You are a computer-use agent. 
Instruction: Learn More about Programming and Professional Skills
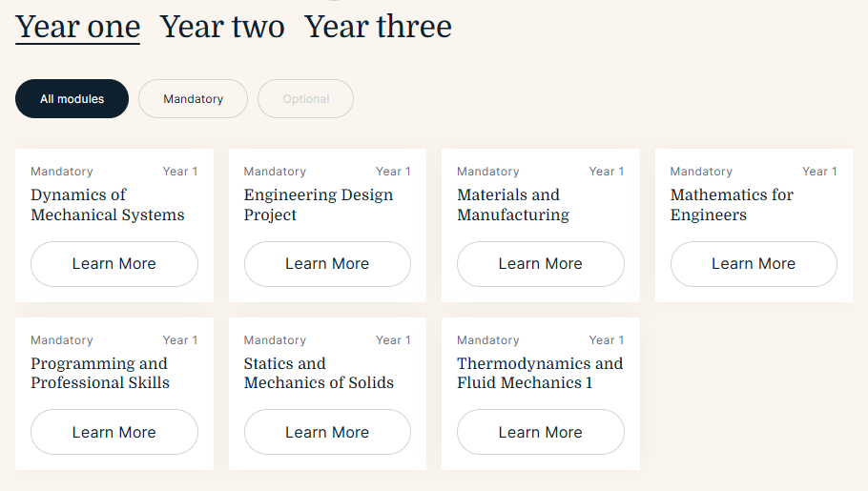click(114, 433)
